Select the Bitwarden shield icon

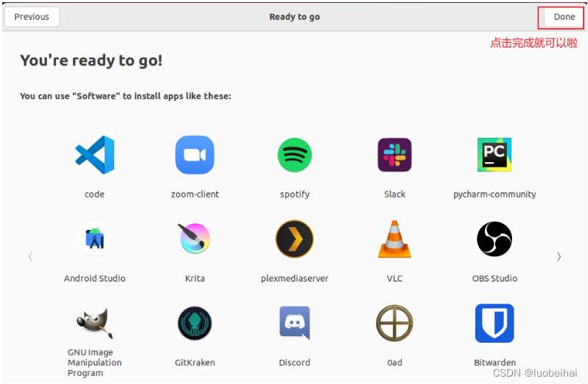click(x=494, y=323)
